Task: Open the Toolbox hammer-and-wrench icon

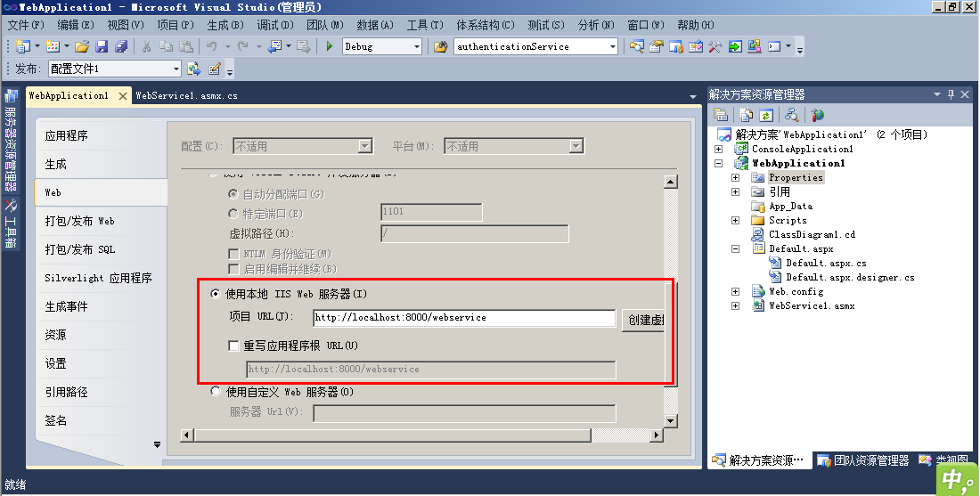Action: click(x=715, y=46)
